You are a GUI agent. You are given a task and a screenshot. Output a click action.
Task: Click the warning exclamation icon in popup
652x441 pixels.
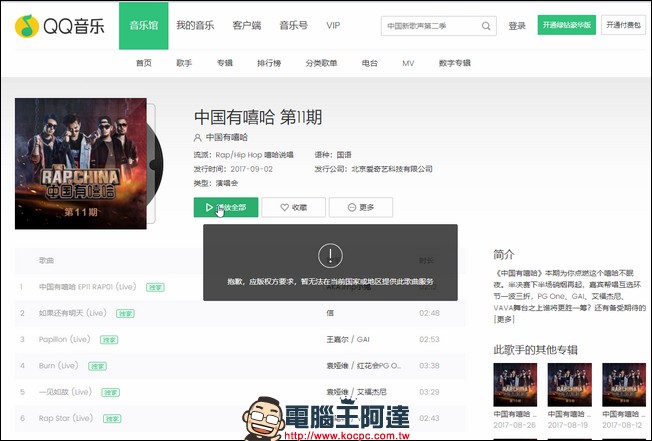(330, 254)
